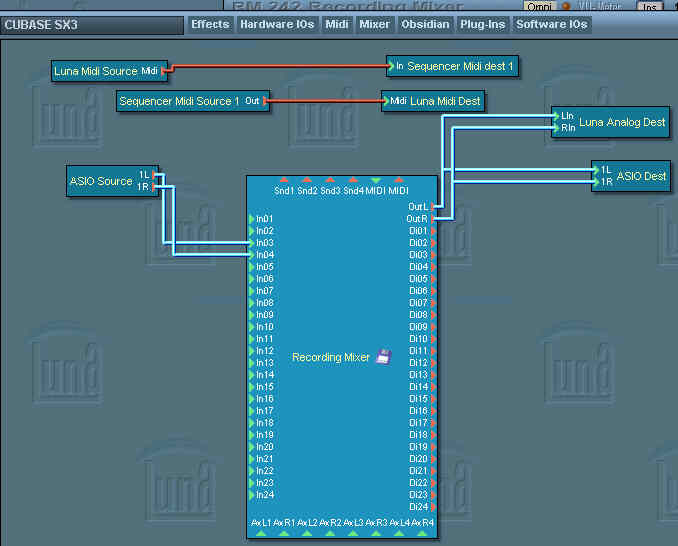
Task: Open the Midi menu
Action: pos(336,25)
